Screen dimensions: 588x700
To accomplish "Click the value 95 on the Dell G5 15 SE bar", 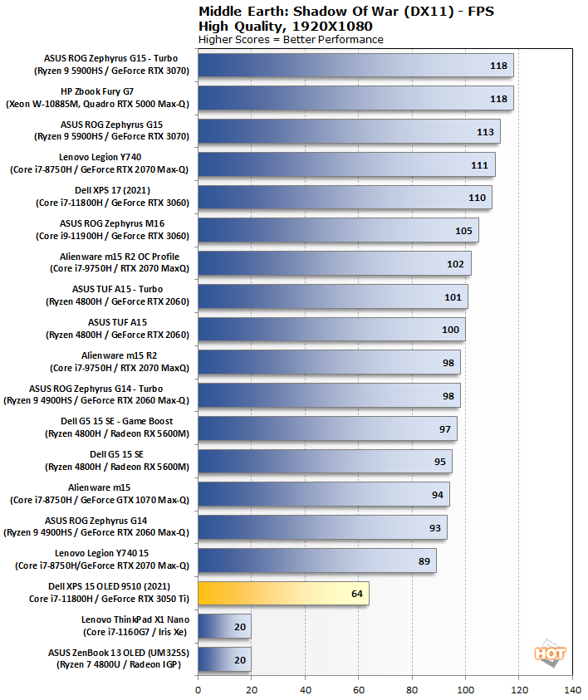I will coord(440,462).
